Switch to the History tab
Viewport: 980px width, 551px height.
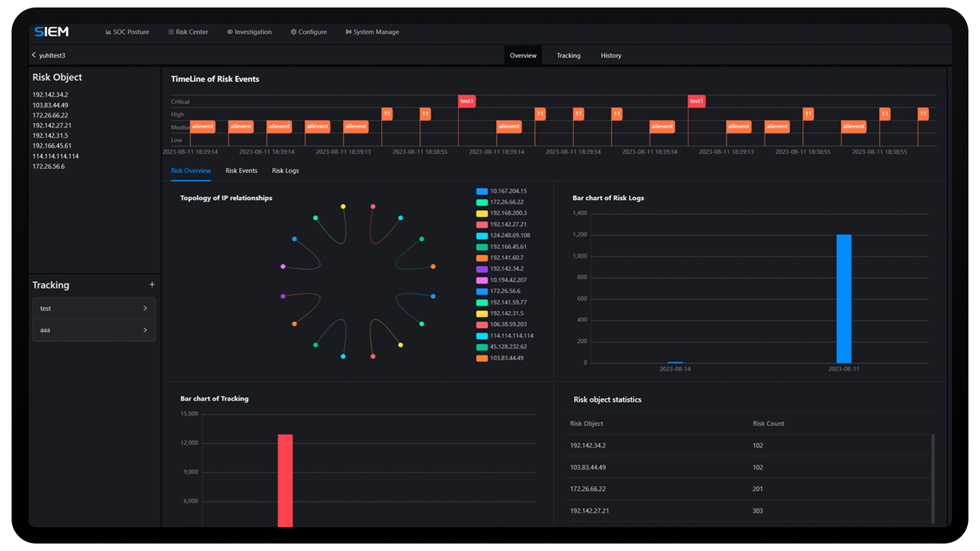(x=610, y=56)
